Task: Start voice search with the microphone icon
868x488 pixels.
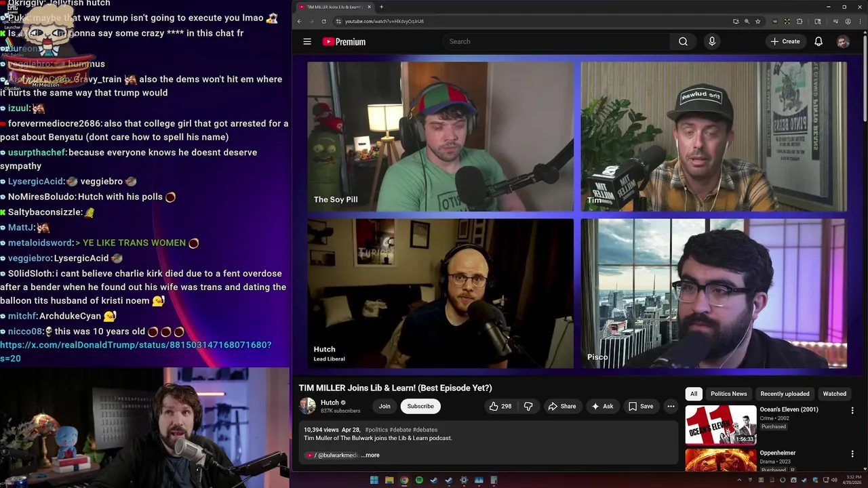Action: (711, 41)
